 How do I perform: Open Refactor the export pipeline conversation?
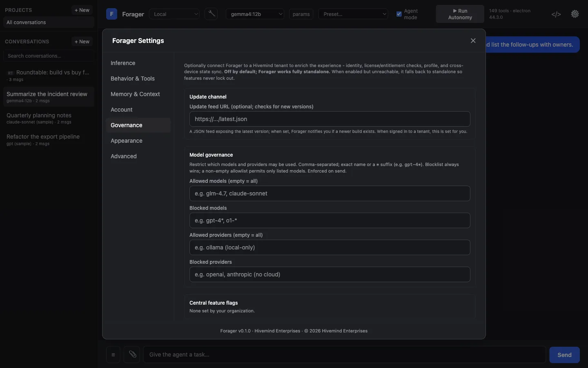click(x=49, y=139)
